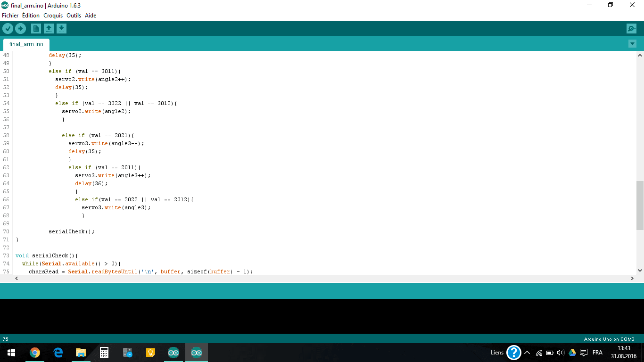644x362 pixels.
Task: Open the volume control in the system tray
Action: pyautogui.click(x=561, y=352)
